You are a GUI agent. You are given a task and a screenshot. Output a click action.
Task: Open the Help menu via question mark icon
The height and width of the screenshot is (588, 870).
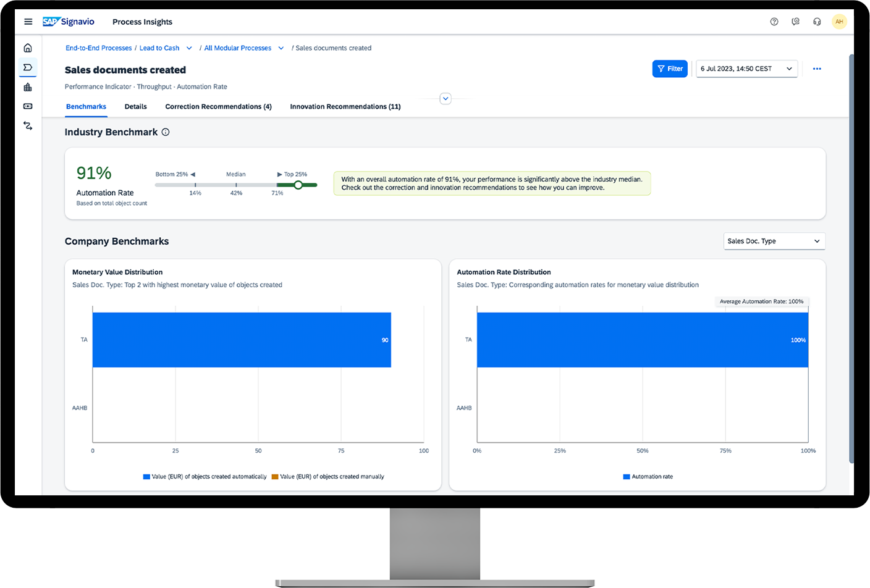774,21
